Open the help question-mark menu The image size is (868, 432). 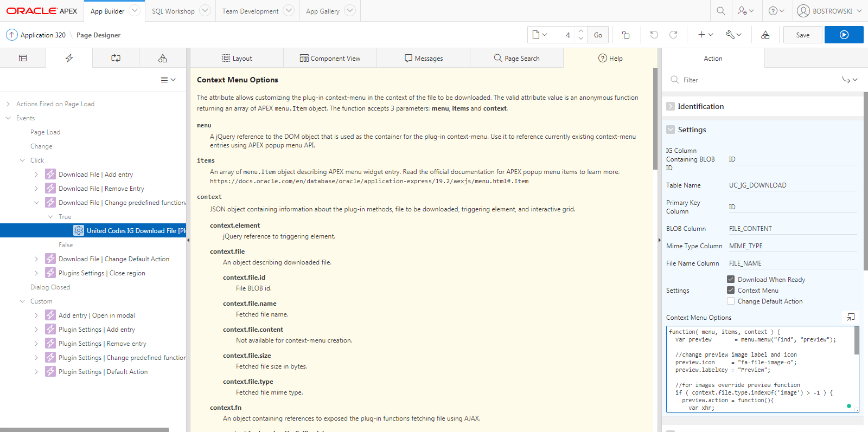pyautogui.click(x=776, y=11)
